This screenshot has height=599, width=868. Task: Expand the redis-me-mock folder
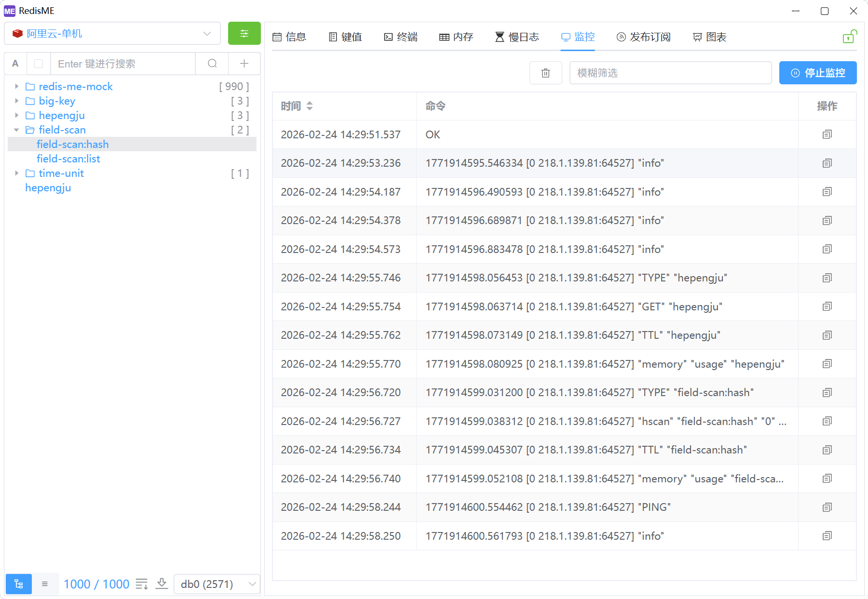17,87
